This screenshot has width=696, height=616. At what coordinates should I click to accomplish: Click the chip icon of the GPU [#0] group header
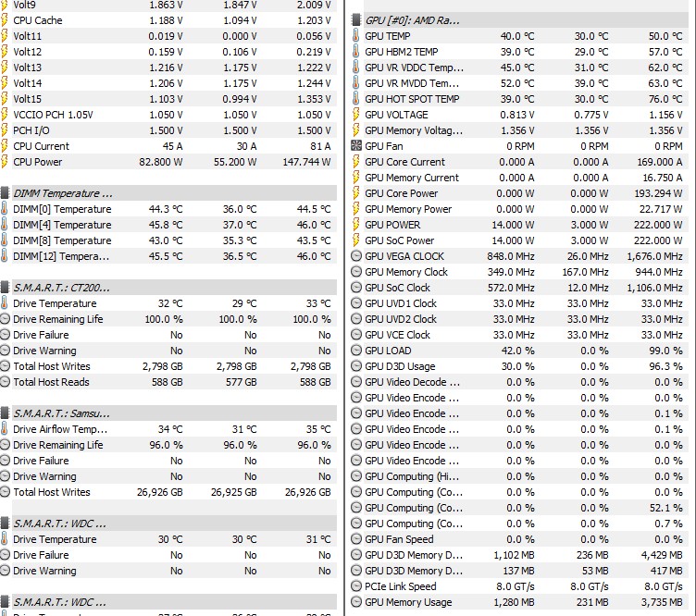[x=355, y=20]
